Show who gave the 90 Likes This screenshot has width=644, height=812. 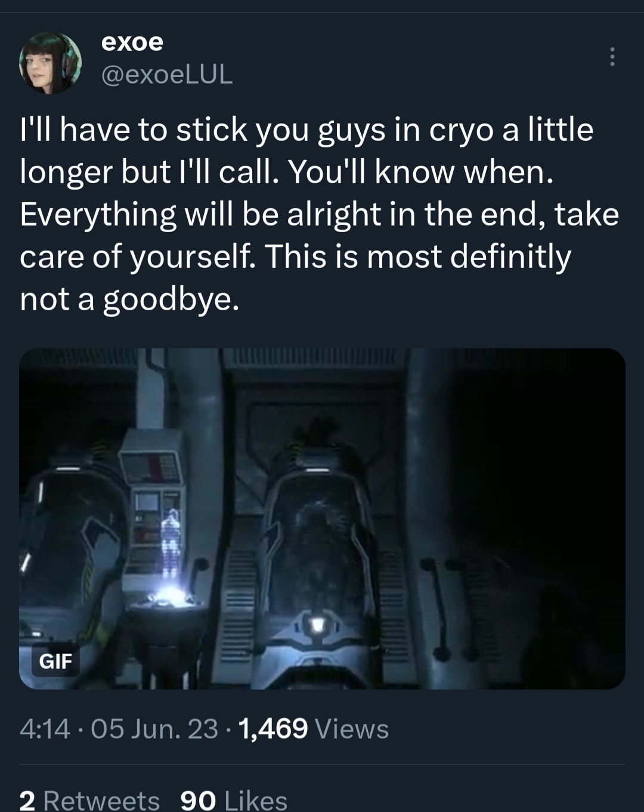pyautogui.click(x=234, y=799)
